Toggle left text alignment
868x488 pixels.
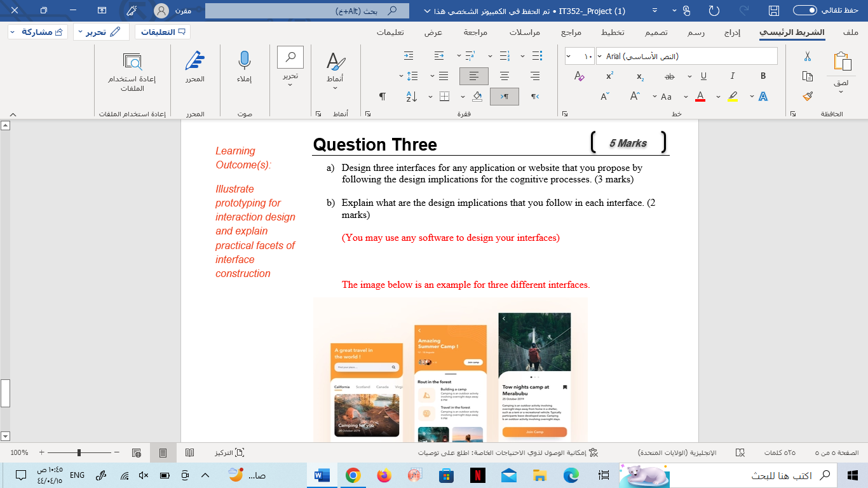[474, 76]
